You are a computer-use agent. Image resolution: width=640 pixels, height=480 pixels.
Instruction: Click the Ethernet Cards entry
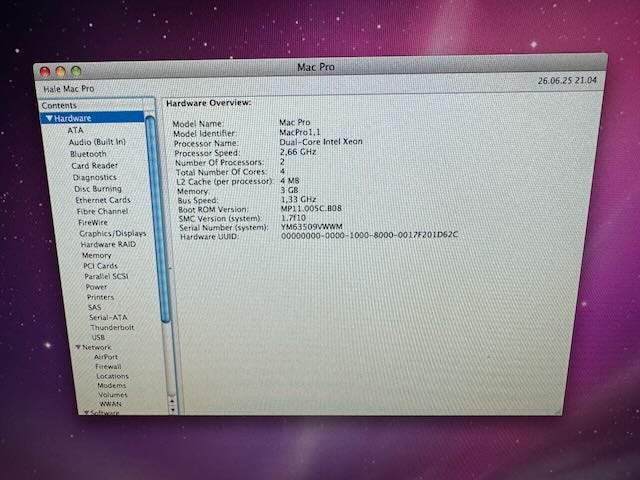(x=103, y=200)
